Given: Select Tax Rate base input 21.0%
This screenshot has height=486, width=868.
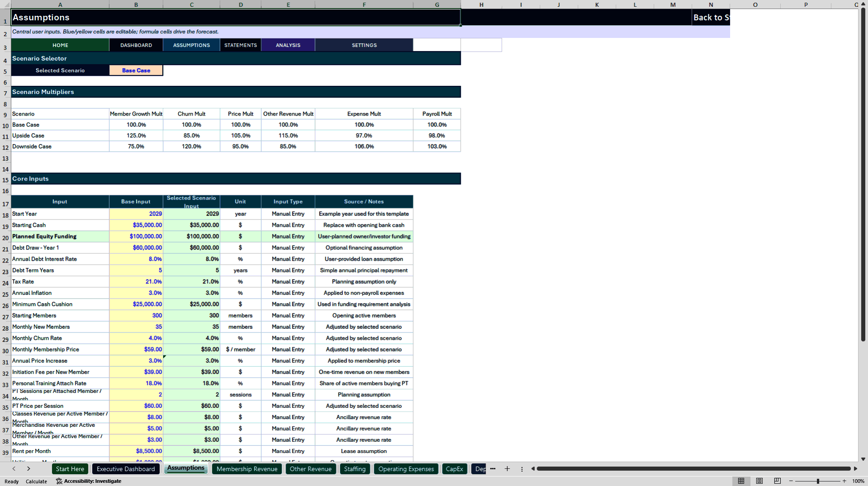Looking at the screenshot, I should click(136, 281).
